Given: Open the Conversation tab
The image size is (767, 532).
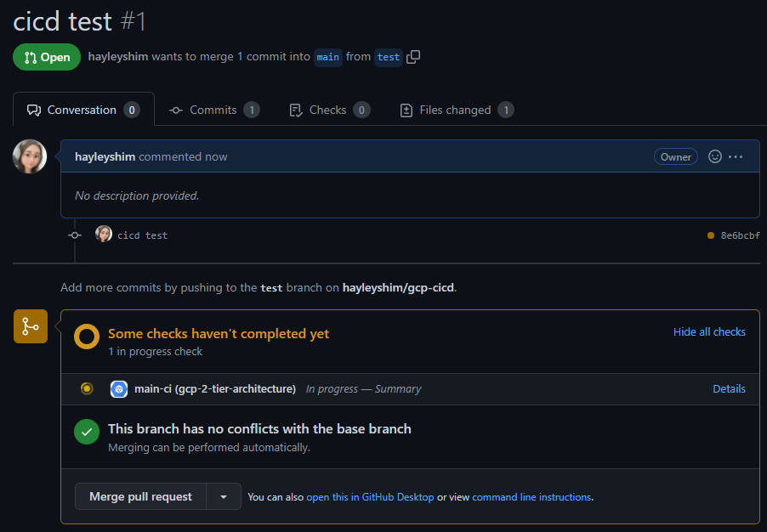Looking at the screenshot, I should tap(83, 110).
